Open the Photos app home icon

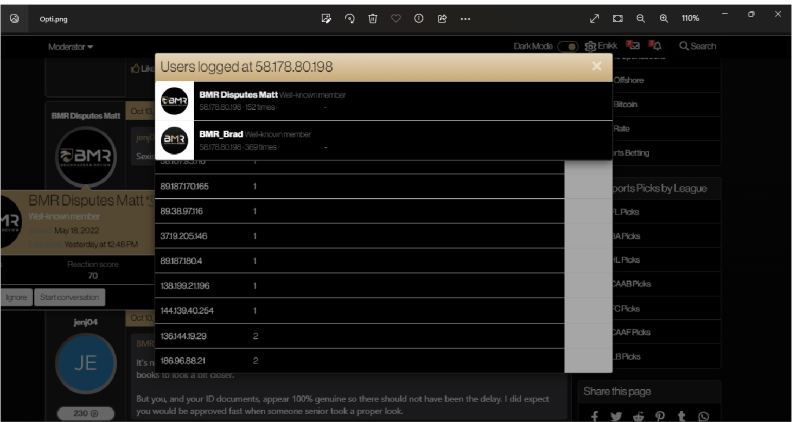coord(14,19)
